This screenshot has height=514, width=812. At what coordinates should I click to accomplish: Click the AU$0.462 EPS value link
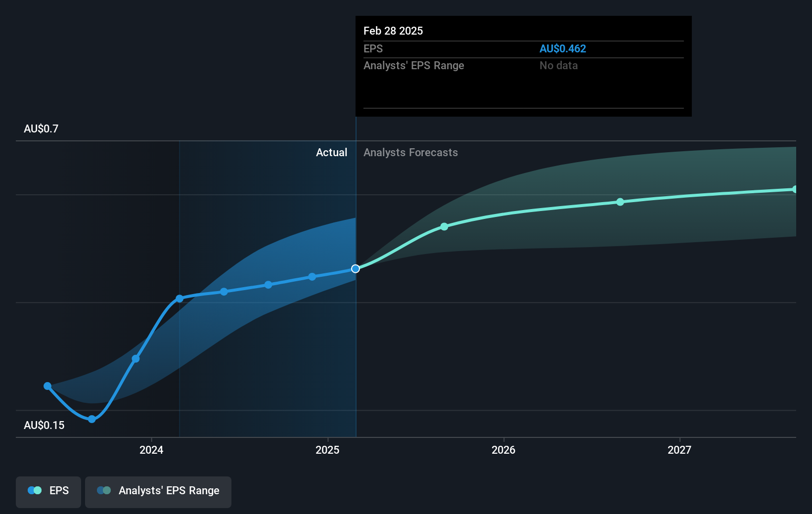pyautogui.click(x=563, y=48)
